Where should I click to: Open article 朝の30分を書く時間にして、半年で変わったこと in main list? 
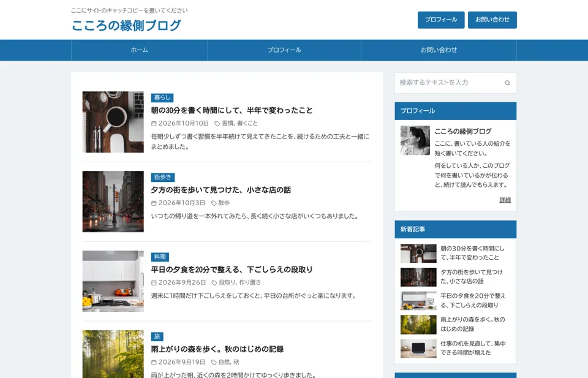[x=232, y=110]
